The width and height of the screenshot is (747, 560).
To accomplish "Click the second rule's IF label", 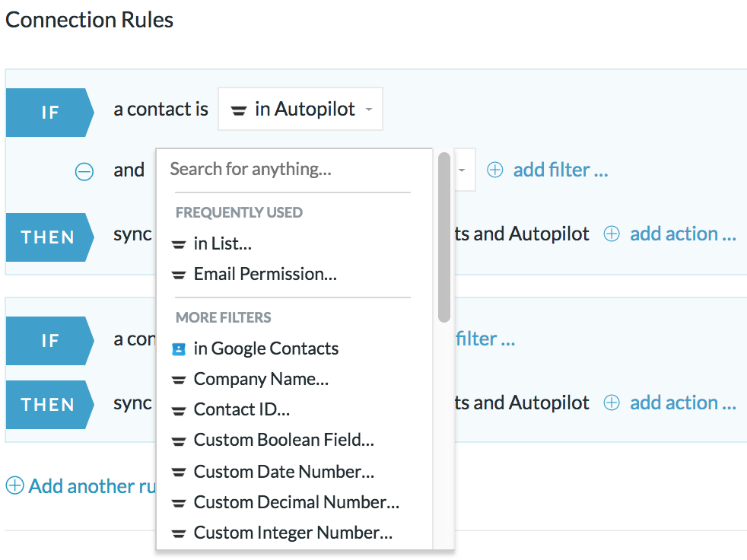I will [50, 341].
